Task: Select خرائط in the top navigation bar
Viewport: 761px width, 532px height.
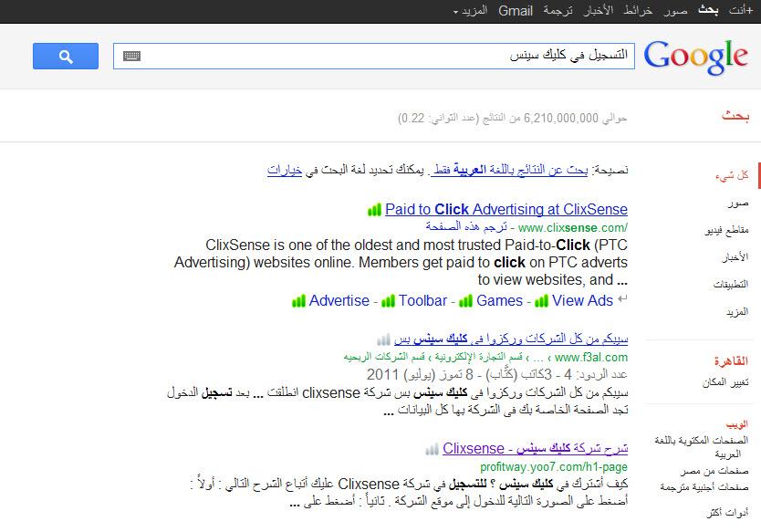Action: 638,11
